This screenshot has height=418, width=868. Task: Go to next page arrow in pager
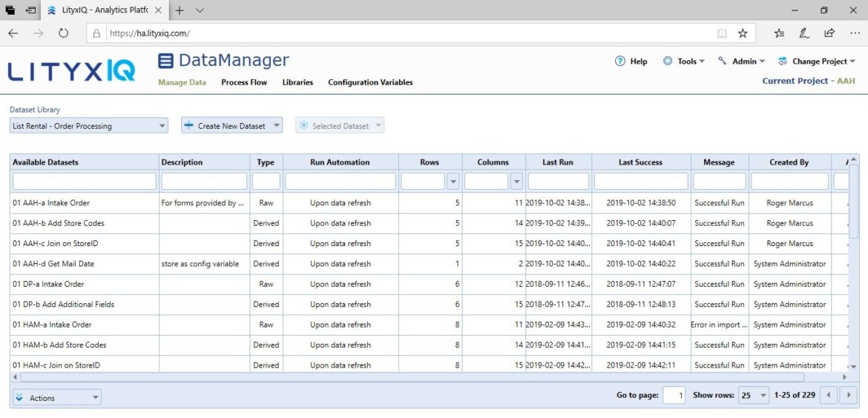(x=847, y=395)
